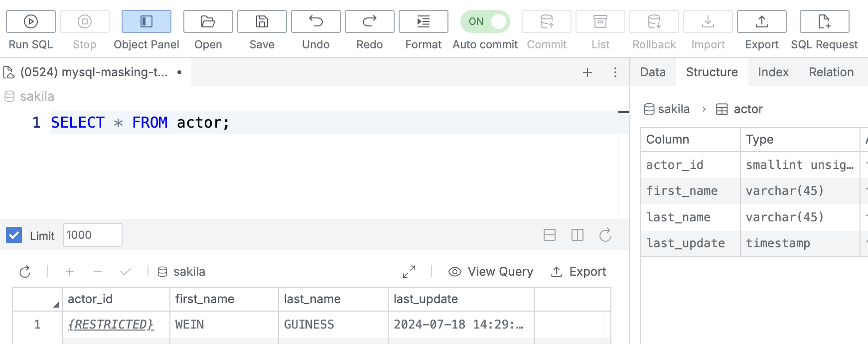Viewport: 868px width, 344px height.
Task: Open the Data tab
Action: point(653,72)
